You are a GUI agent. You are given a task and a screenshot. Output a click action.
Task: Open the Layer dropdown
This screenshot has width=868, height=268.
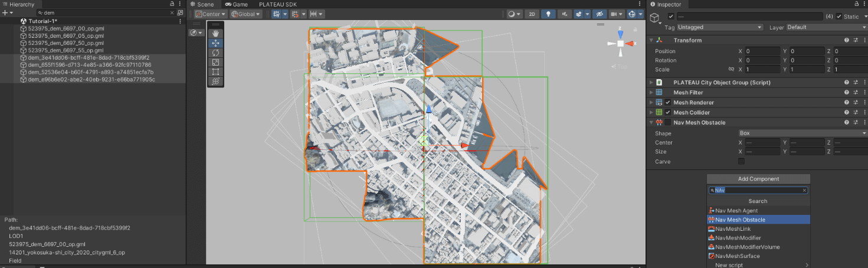point(826,27)
